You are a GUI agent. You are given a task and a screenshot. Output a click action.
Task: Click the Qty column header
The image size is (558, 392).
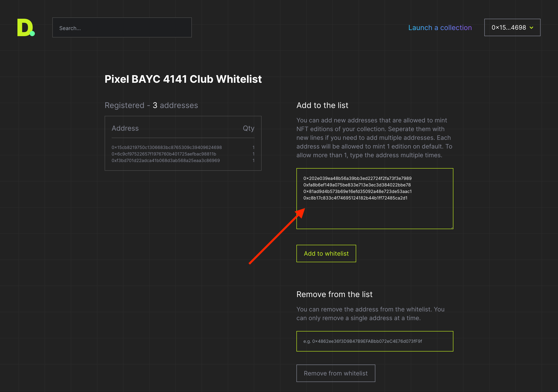coord(249,128)
